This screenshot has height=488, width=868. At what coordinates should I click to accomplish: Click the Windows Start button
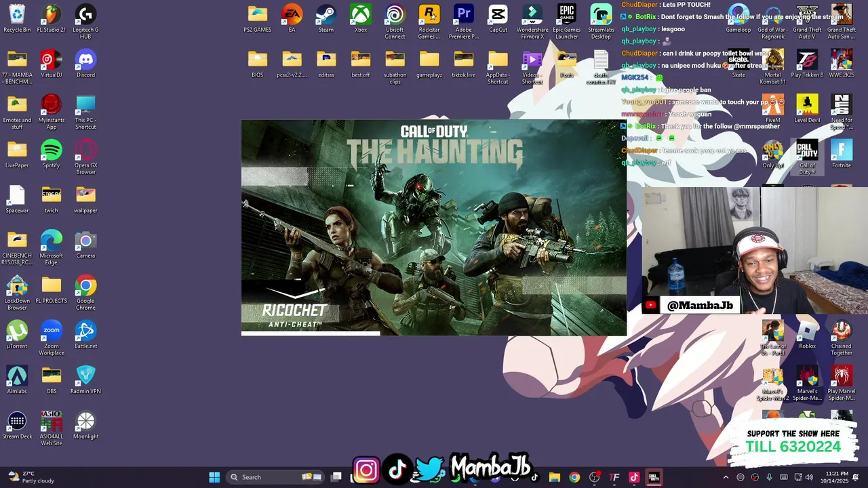point(214,477)
